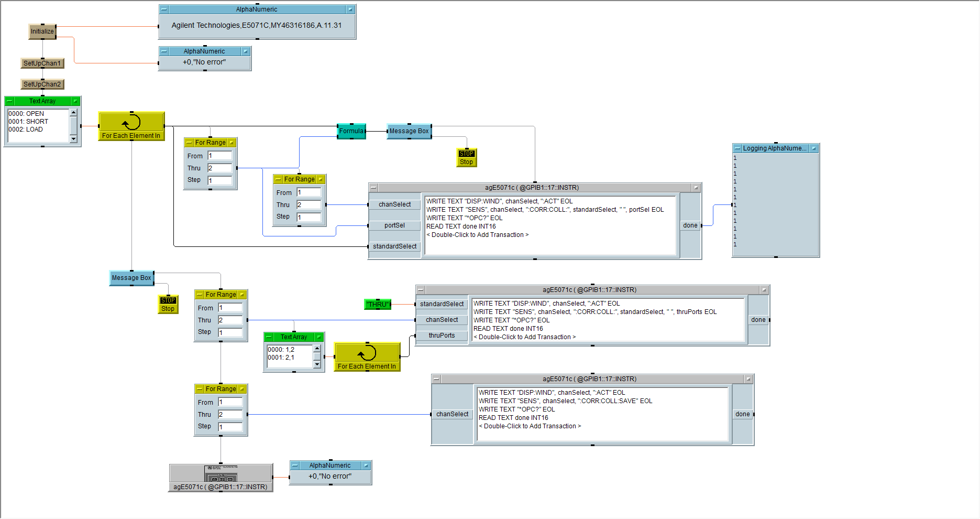980x519 pixels.
Task: Minimize the Logging AlphaNumeric display via title icon
Action: point(814,148)
